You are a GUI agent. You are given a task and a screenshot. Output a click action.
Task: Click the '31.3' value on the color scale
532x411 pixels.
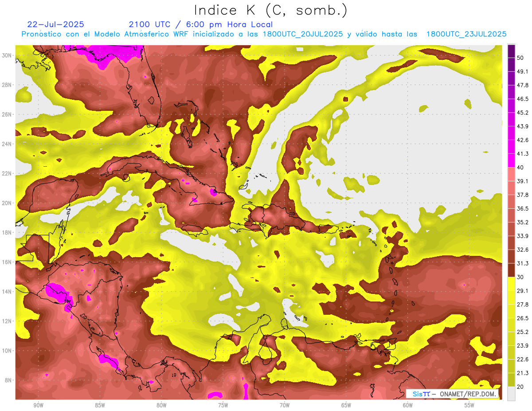click(x=523, y=263)
